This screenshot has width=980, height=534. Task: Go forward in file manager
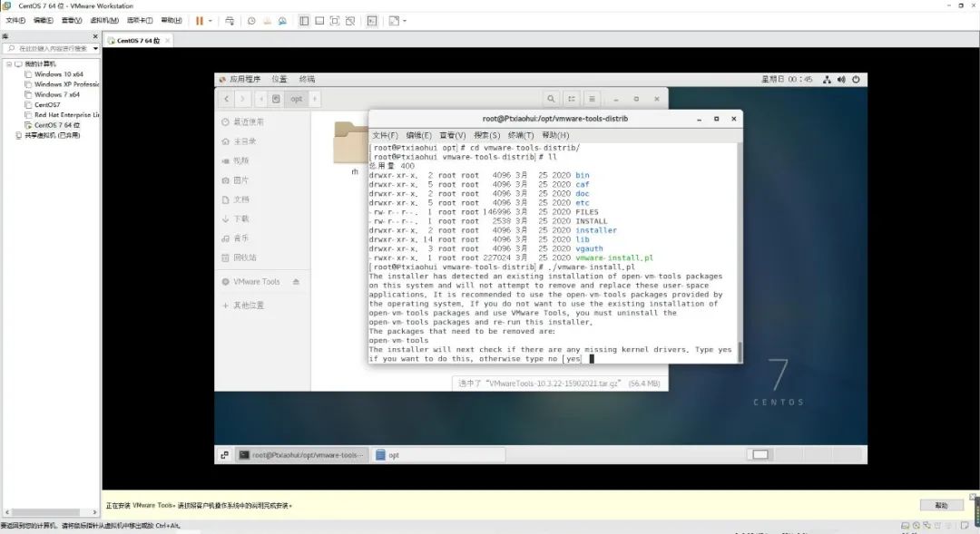(242, 99)
